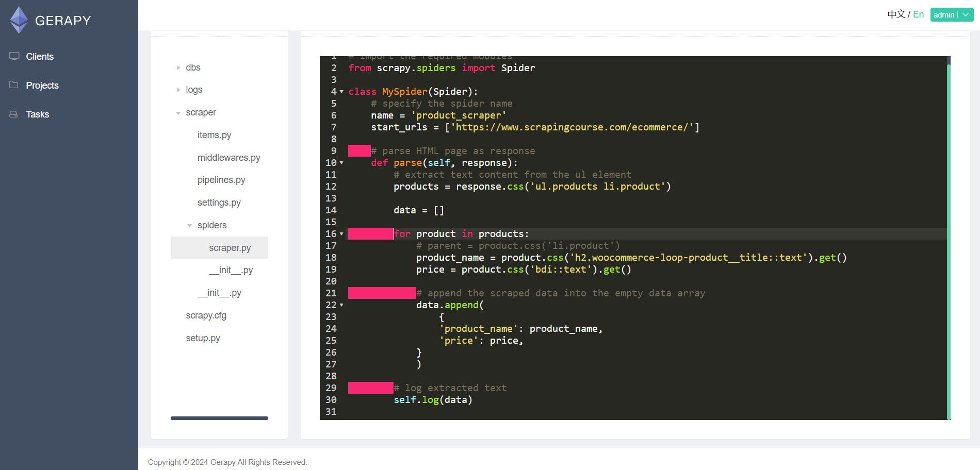
Task: Switch language to 中文
Action: 896,14
